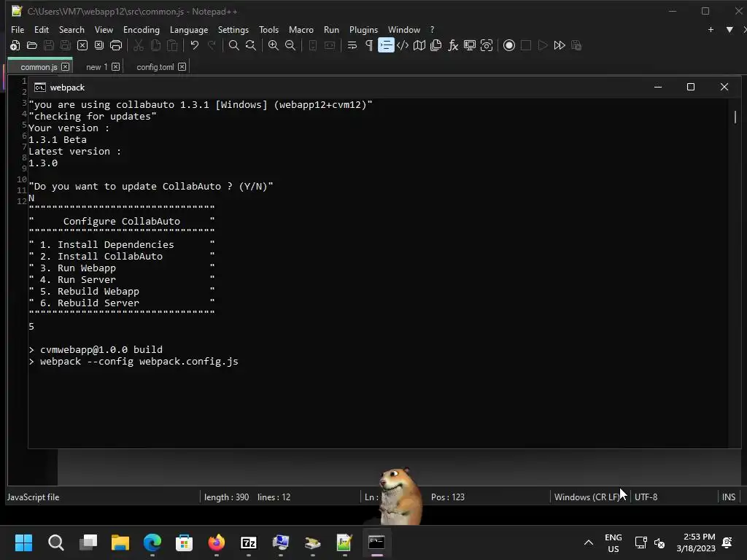Start monitoring file changes icon

[487, 45]
